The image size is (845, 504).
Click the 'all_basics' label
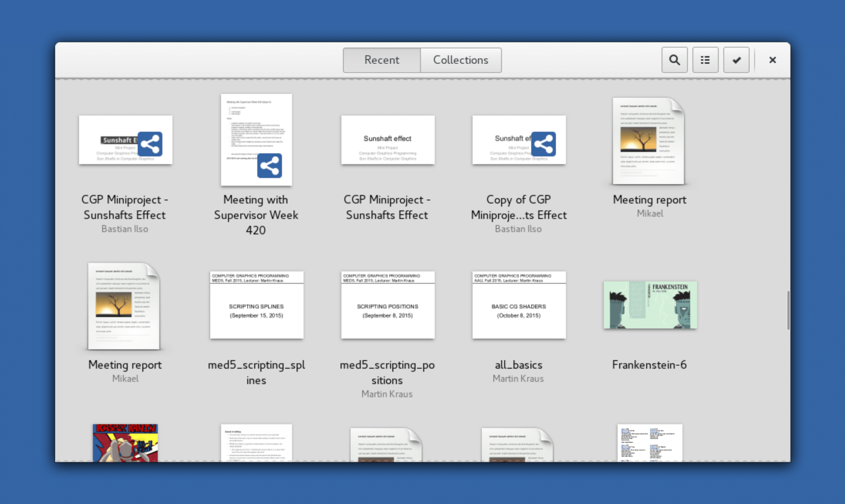(519, 365)
